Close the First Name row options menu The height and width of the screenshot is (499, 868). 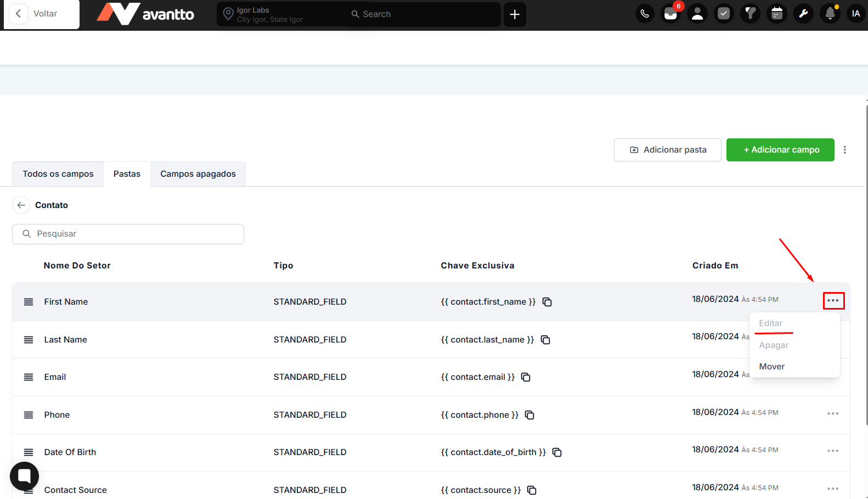pyautogui.click(x=833, y=301)
